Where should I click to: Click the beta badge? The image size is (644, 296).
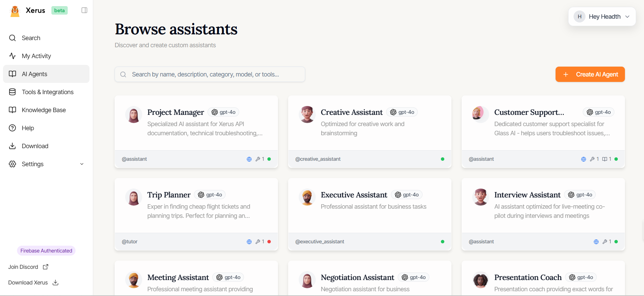[60, 11]
